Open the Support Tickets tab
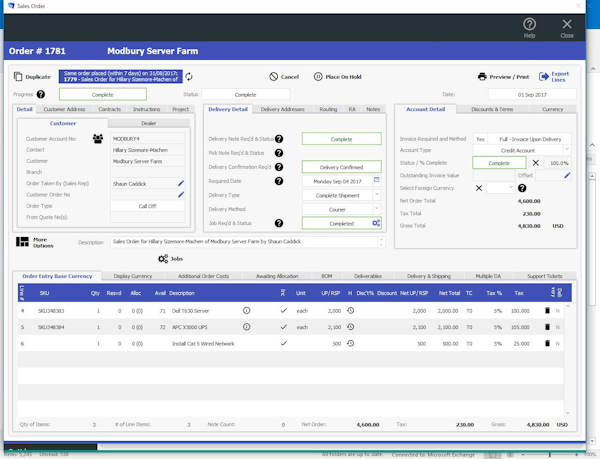 [x=545, y=276]
